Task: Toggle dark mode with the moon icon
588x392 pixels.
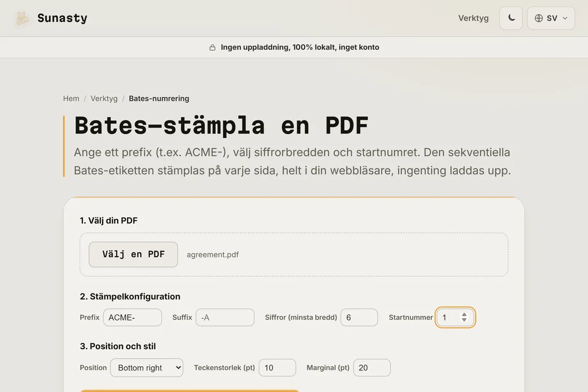Action: pos(510,18)
